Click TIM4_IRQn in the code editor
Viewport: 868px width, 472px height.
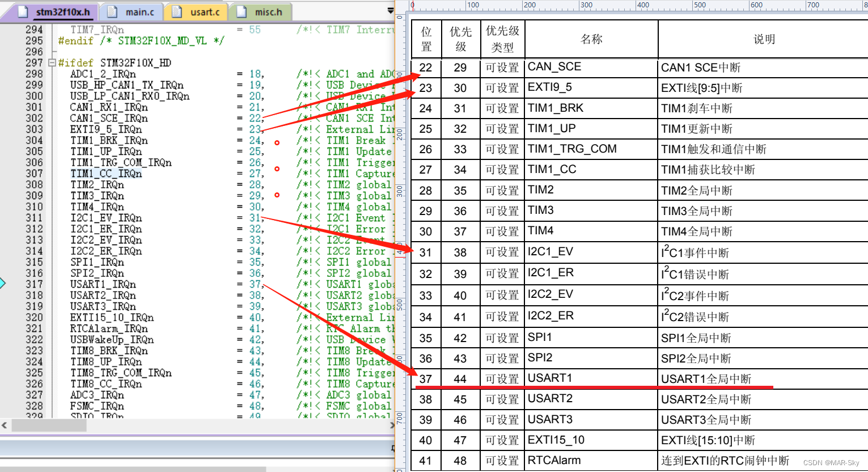point(97,206)
